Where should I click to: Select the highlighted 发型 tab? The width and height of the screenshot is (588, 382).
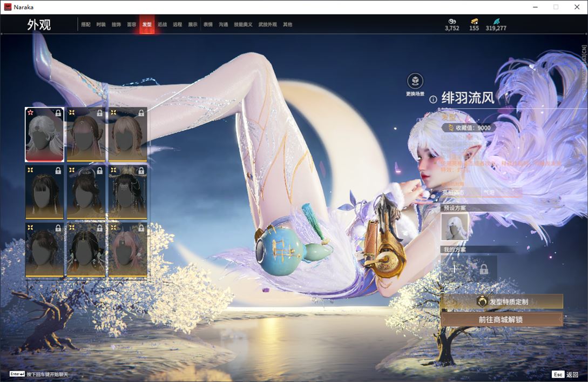147,24
